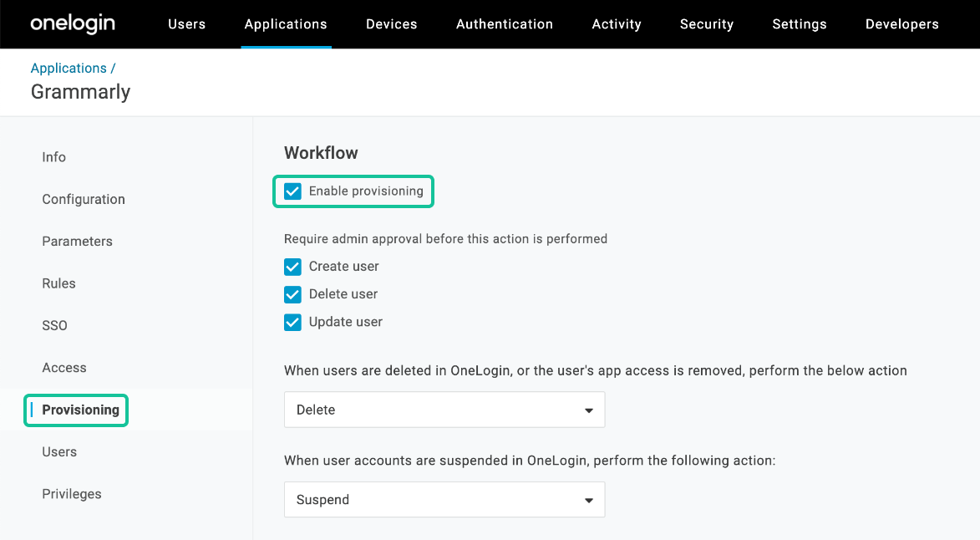Click the OneLogin logo
The height and width of the screenshot is (540, 980).
click(73, 23)
